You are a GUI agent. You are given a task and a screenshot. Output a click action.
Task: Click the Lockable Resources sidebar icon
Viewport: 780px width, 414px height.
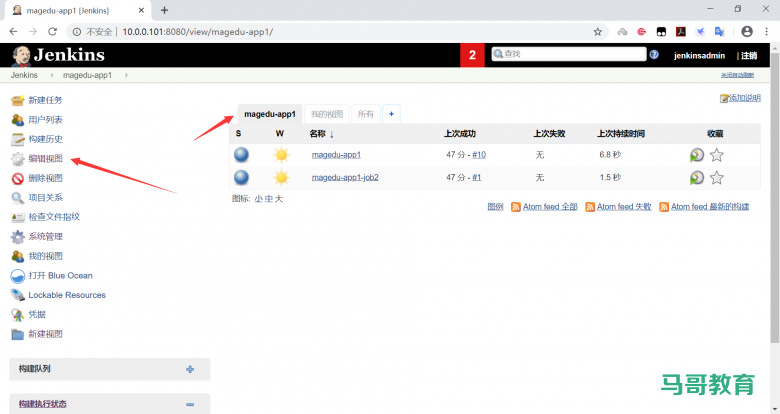[x=18, y=295]
